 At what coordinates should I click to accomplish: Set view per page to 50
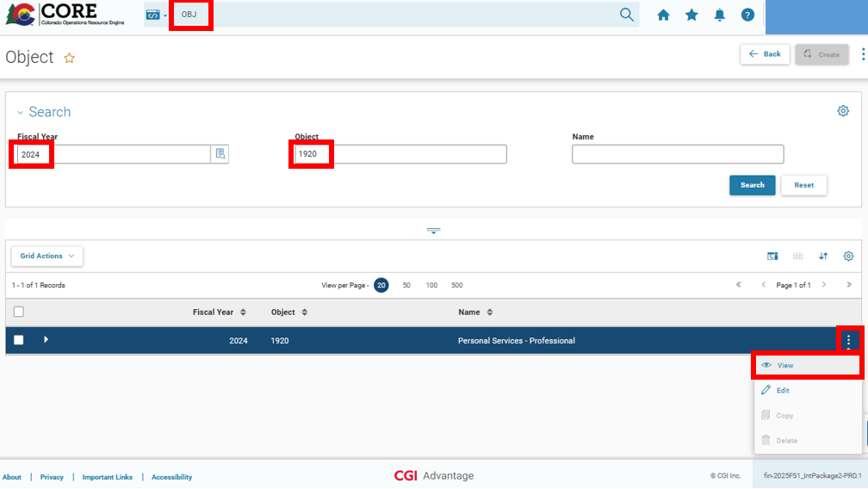406,286
